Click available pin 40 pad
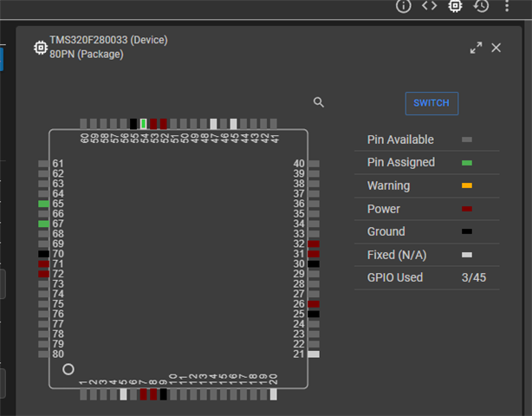 (314, 164)
